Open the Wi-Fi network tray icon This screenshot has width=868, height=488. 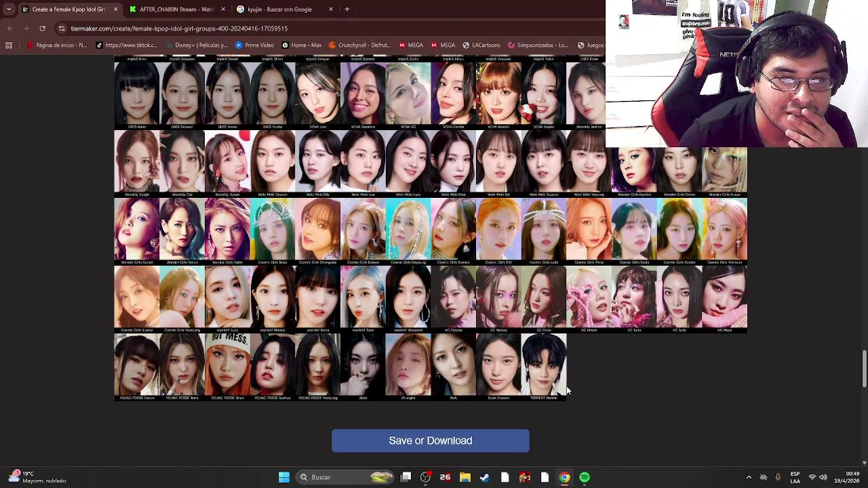pyautogui.click(x=812, y=477)
